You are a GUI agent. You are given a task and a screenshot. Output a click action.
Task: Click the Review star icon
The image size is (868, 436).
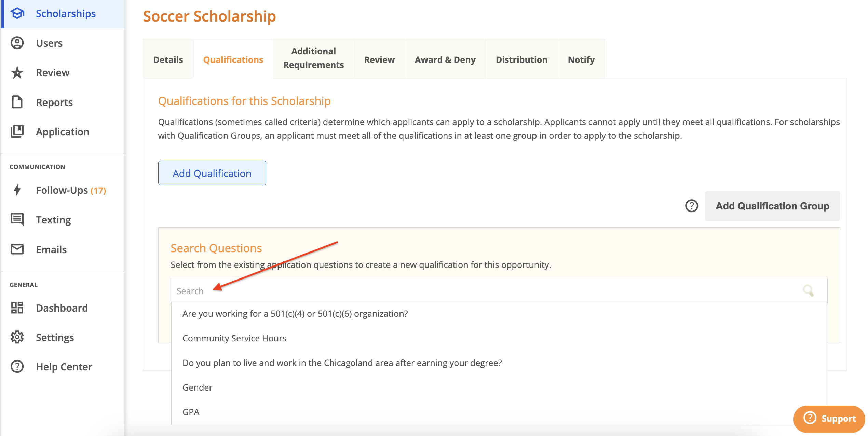coord(17,72)
